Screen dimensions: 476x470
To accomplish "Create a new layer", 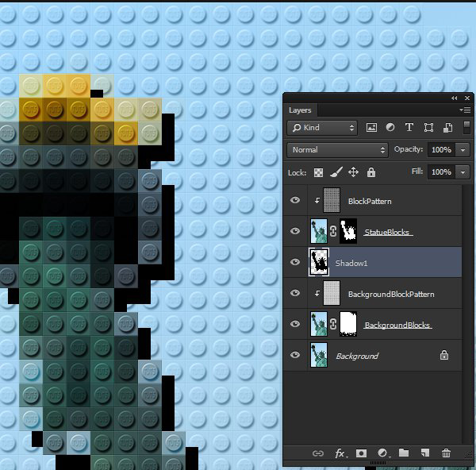I will pyautogui.click(x=425, y=453).
